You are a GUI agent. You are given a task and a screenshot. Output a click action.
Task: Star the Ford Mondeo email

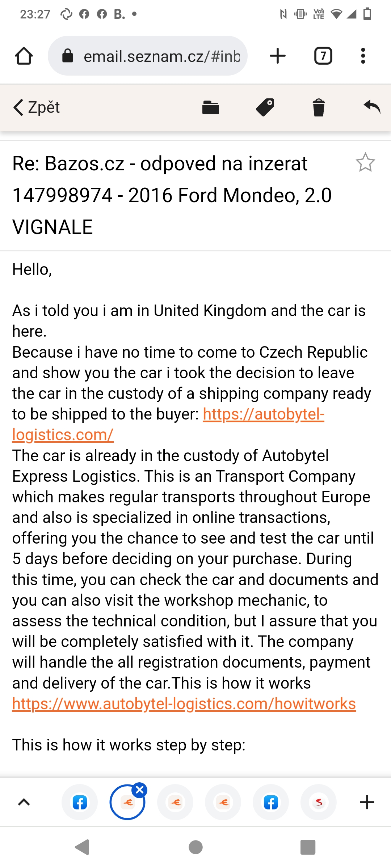point(365,162)
